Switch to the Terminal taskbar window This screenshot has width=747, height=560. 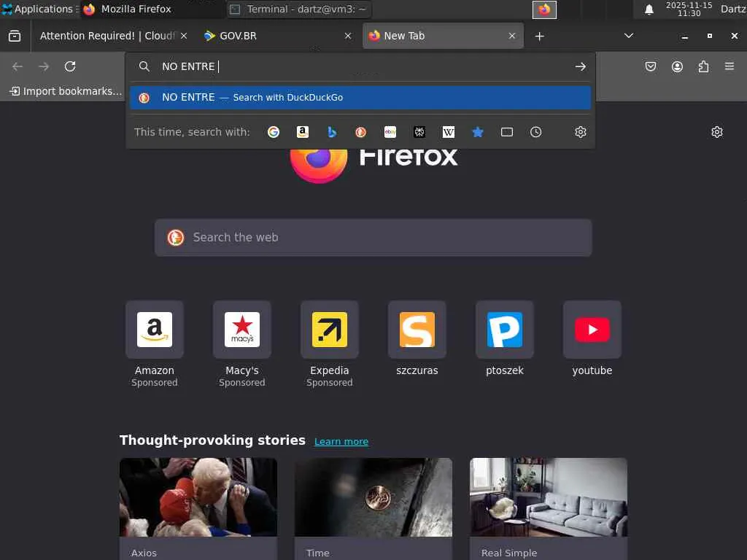coord(299,9)
